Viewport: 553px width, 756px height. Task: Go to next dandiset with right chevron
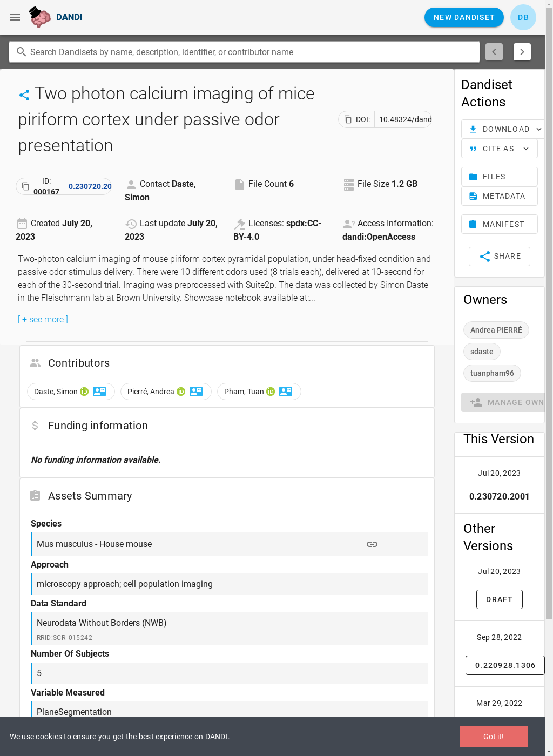(x=522, y=52)
